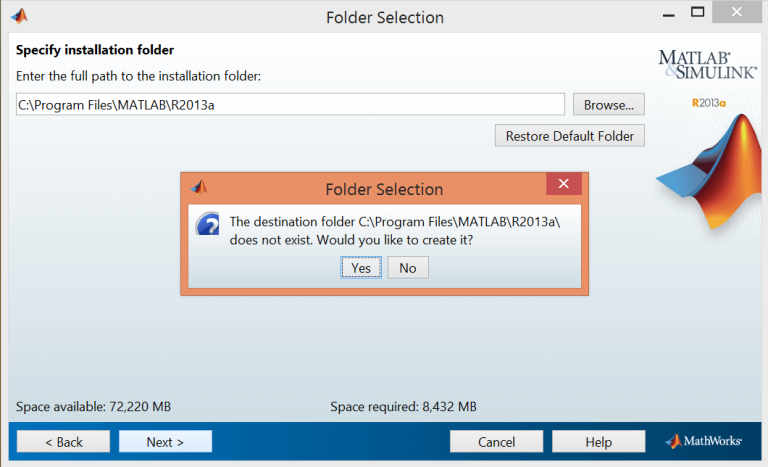768x467 pixels.
Task: Click 'Space available: 72,220 MB' text
Action: [94, 407]
